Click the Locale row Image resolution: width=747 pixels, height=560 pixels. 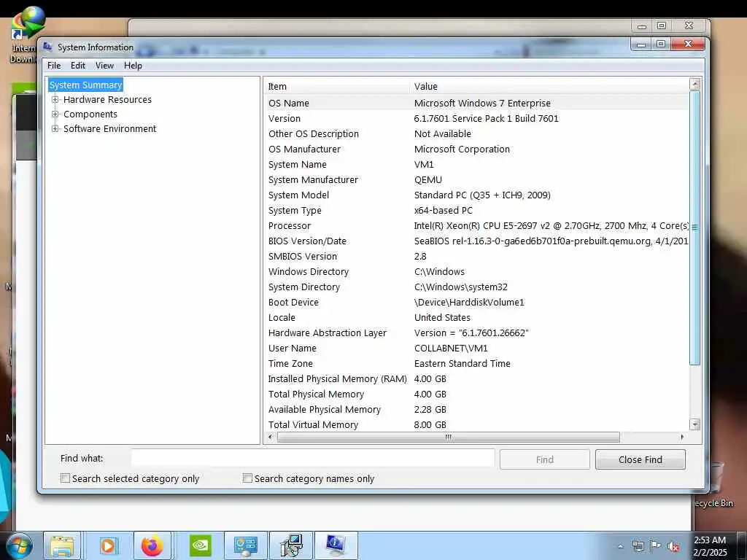478,318
